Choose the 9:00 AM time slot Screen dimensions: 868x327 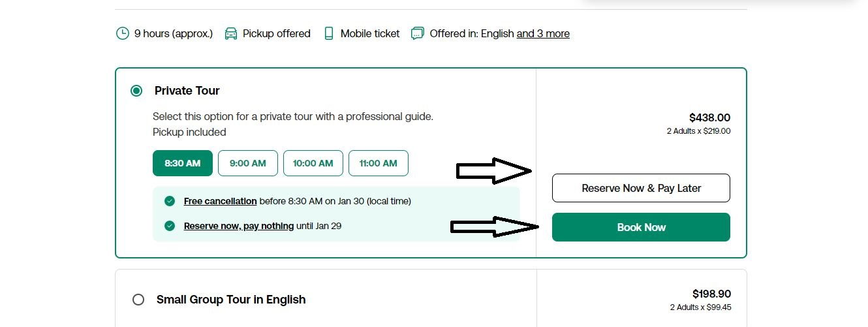pyautogui.click(x=248, y=163)
